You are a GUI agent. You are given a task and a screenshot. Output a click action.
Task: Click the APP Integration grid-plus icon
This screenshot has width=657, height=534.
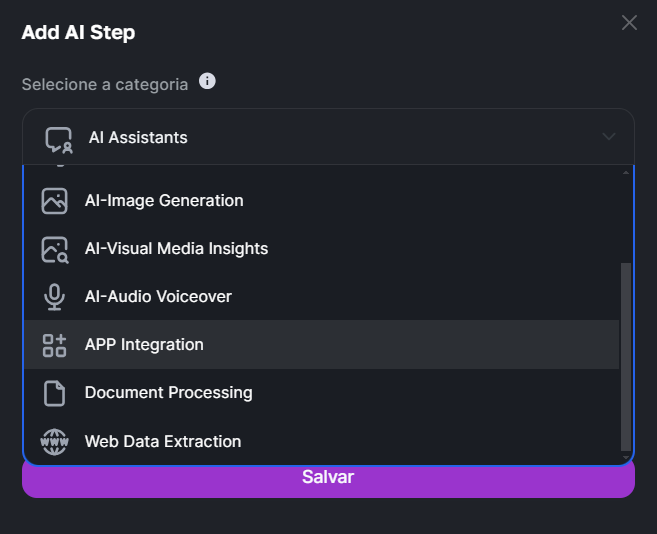point(54,345)
